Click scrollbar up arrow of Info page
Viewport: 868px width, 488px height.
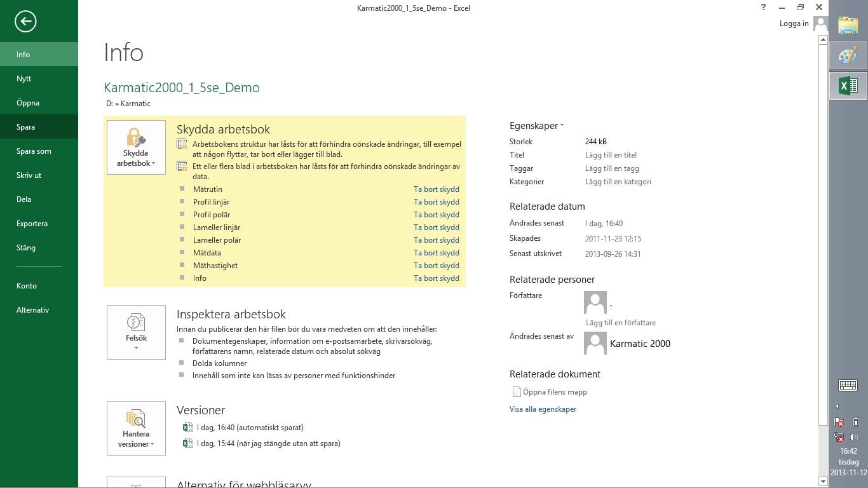(823, 39)
